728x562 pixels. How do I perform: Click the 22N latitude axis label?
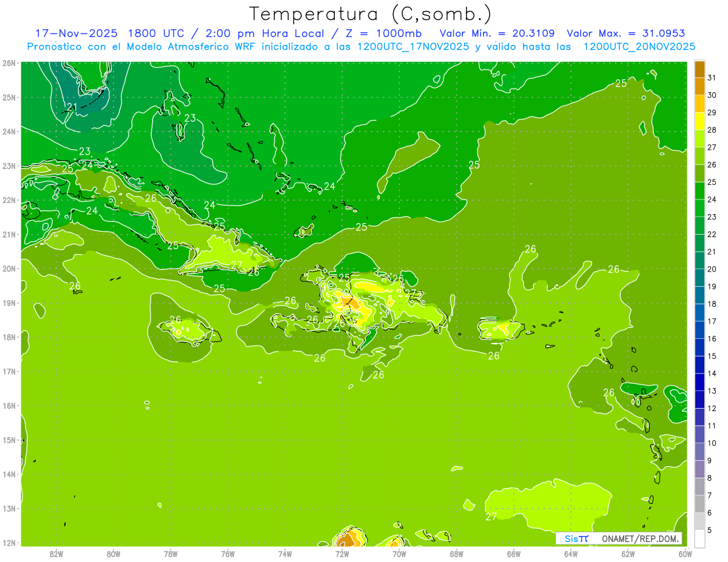(x=9, y=200)
